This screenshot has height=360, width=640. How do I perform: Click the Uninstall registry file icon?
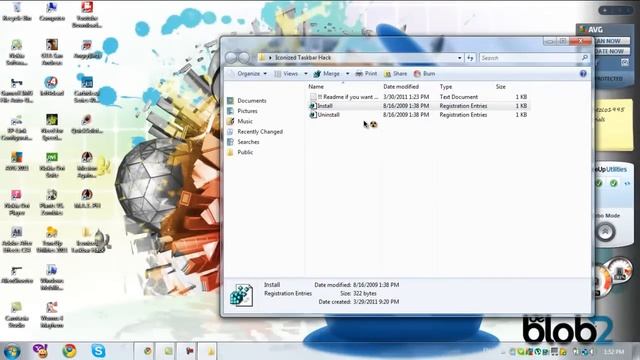tap(313, 115)
